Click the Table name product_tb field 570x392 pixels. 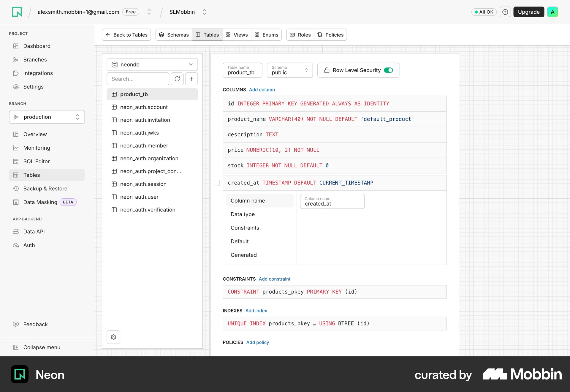243,70
